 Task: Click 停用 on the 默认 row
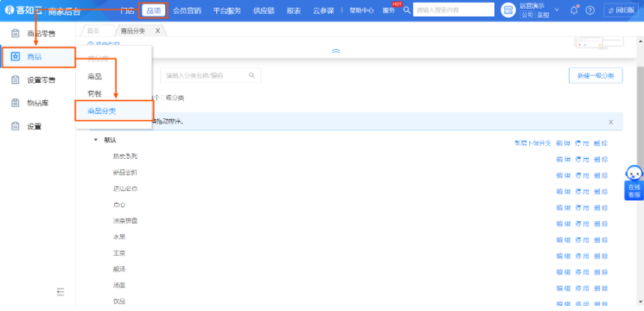tap(582, 143)
